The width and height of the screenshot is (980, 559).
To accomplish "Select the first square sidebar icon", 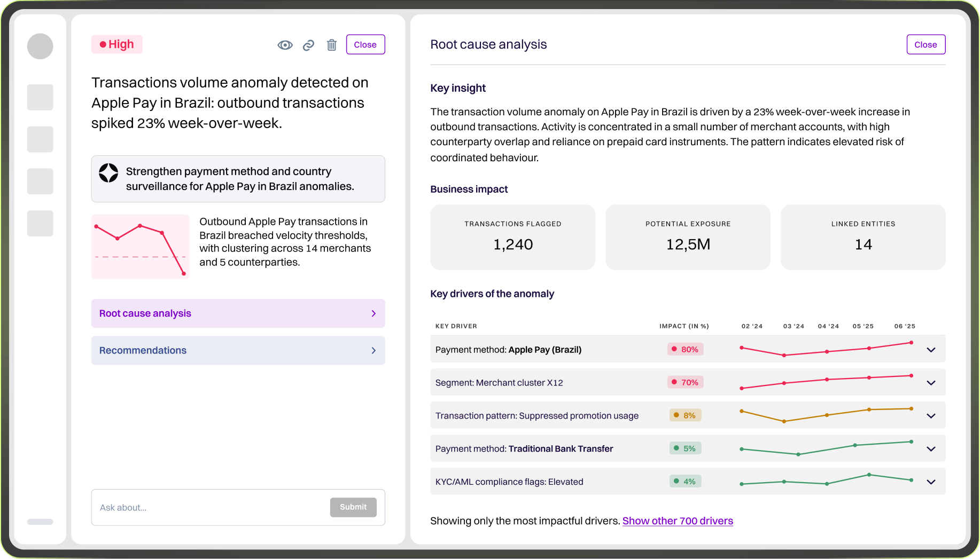I will click(40, 97).
